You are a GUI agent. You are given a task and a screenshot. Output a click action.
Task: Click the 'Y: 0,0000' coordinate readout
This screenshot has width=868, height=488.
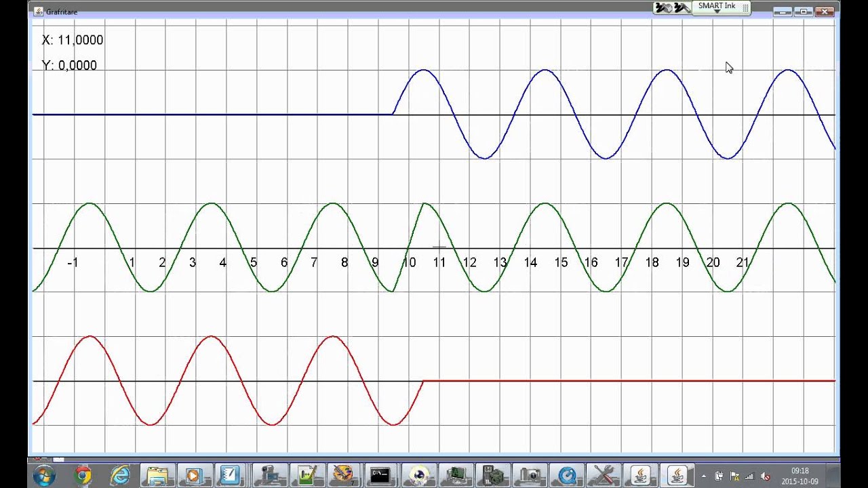(69, 66)
